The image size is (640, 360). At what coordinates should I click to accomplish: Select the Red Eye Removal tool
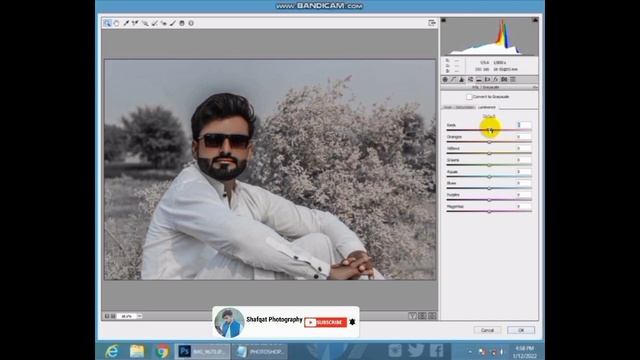pos(164,23)
